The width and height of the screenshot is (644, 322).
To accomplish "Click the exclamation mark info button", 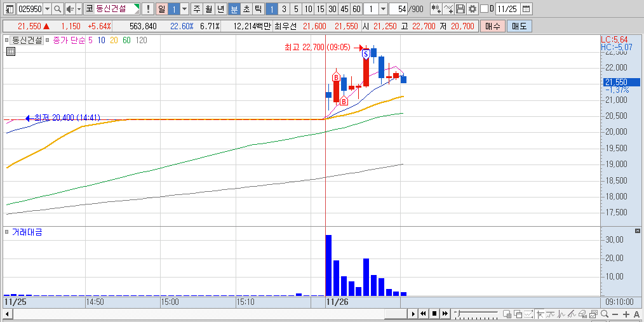I will (x=148, y=9).
